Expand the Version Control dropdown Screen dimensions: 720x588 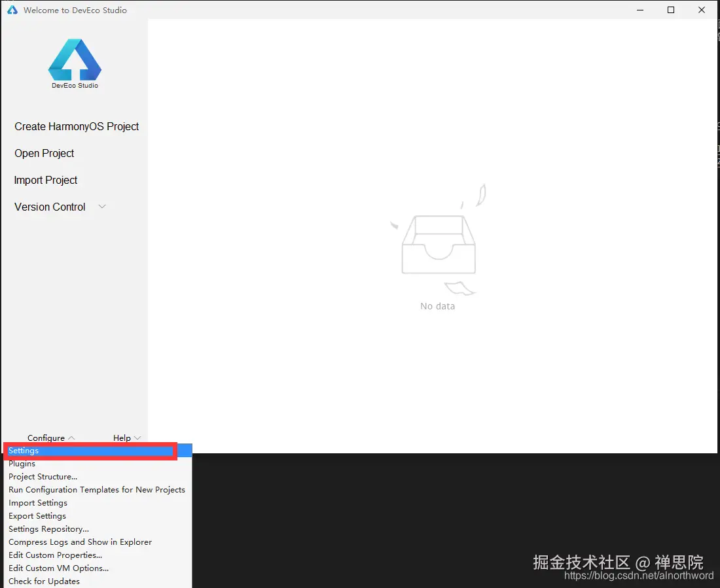(102, 206)
